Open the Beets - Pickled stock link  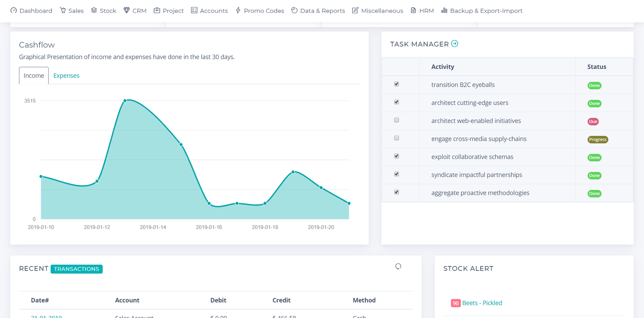pyautogui.click(x=482, y=303)
